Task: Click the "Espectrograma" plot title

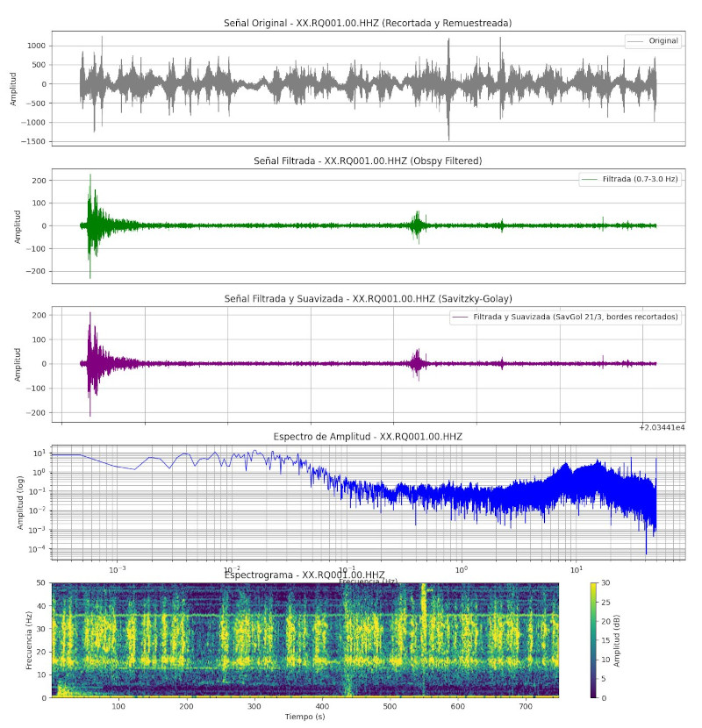Action: [x=304, y=574]
